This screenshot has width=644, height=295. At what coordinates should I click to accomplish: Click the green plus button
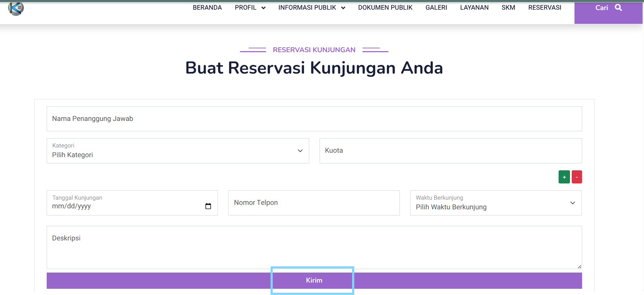pos(564,177)
